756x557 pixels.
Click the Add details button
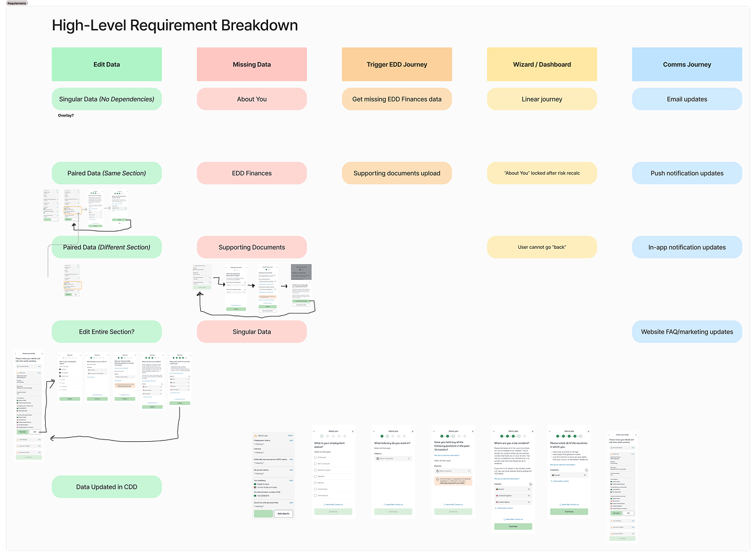[x=283, y=514]
